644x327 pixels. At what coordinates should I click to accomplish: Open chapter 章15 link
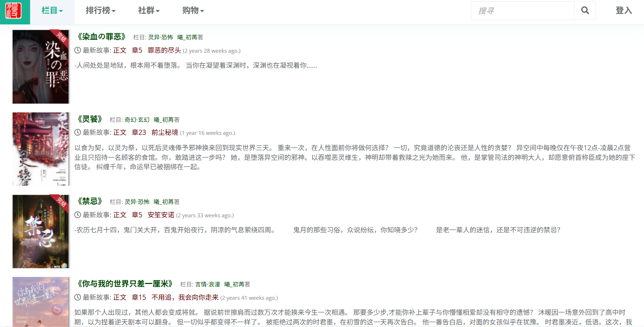(139, 297)
